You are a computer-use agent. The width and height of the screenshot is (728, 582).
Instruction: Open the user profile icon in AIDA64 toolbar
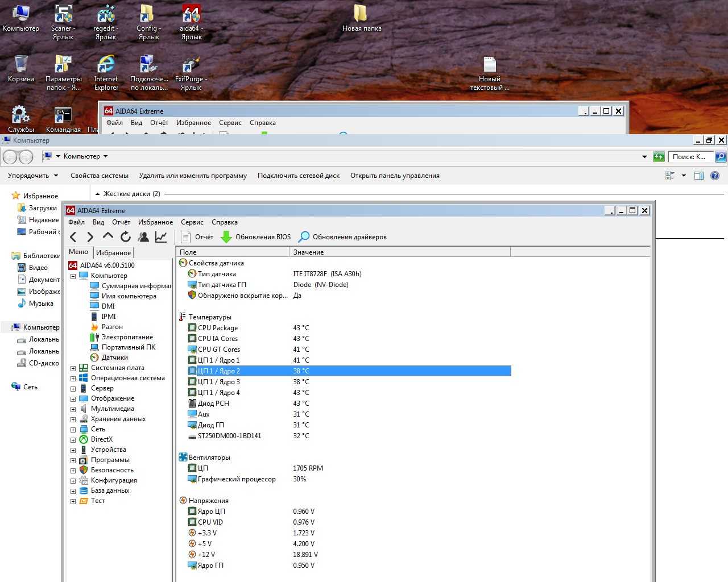tap(143, 237)
